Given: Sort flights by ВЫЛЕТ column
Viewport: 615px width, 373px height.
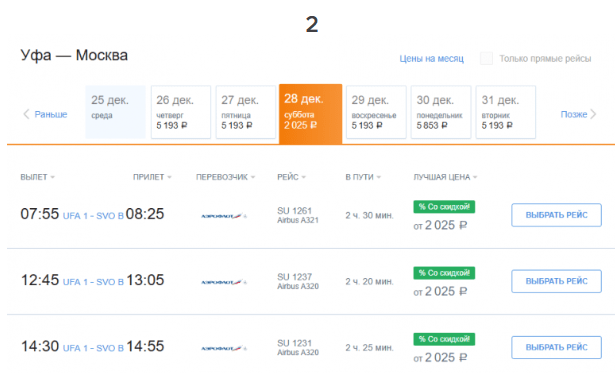Looking at the screenshot, I should [x=37, y=177].
